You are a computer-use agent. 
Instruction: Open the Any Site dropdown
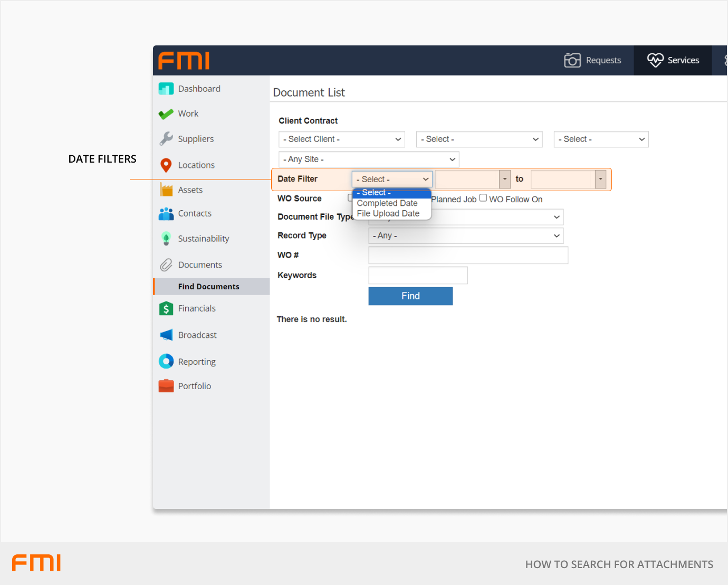click(x=368, y=159)
